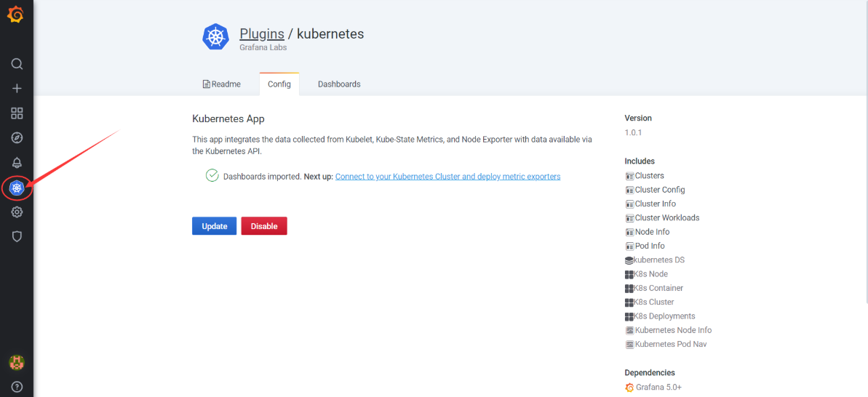Click the green dashboards imported checkmark
The image size is (868, 397).
(212, 176)
